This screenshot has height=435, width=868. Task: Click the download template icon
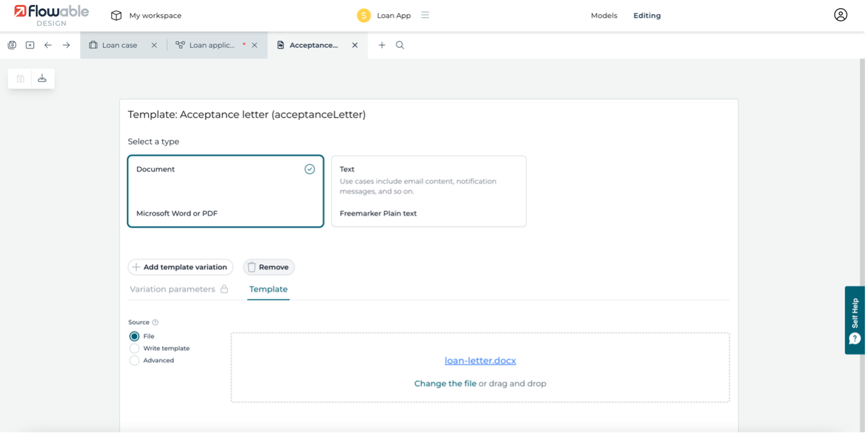pos(42,78)
